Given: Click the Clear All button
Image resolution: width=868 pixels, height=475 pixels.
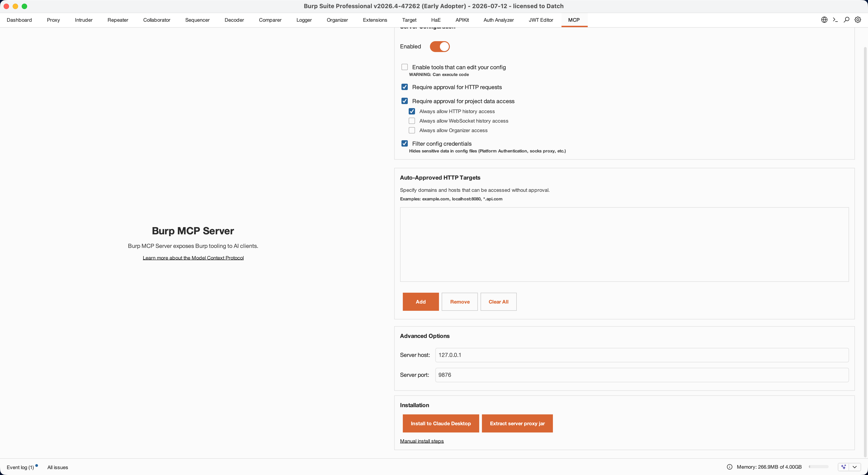Looking at the screenshot, I should pyautogui.click(x=498, y=302).
